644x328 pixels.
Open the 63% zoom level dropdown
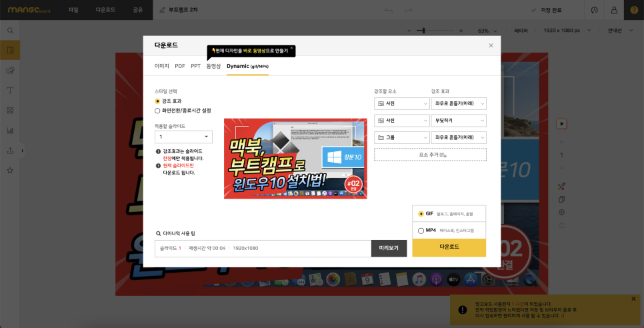pyautogui.click(x=487, y=31)
